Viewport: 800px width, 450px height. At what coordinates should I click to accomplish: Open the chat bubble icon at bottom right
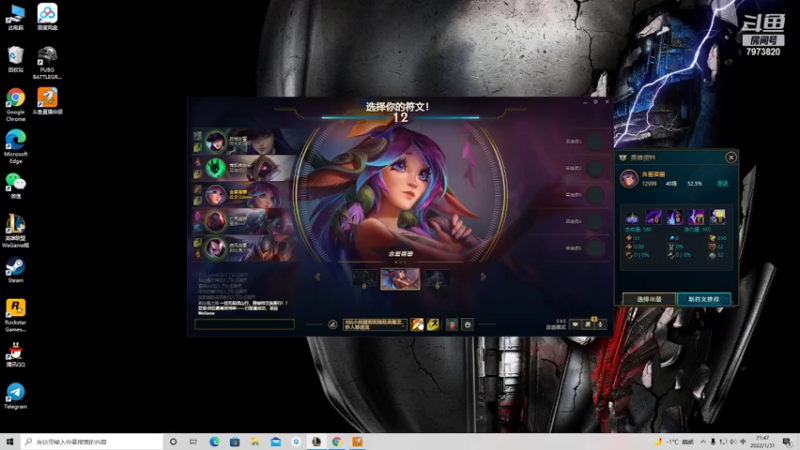576,324
